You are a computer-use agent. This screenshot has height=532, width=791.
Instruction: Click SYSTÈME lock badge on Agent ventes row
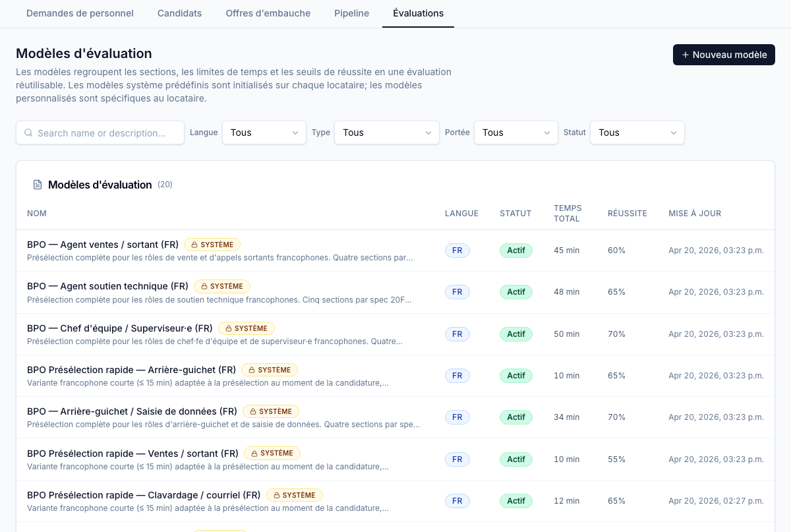coord(212,245)
